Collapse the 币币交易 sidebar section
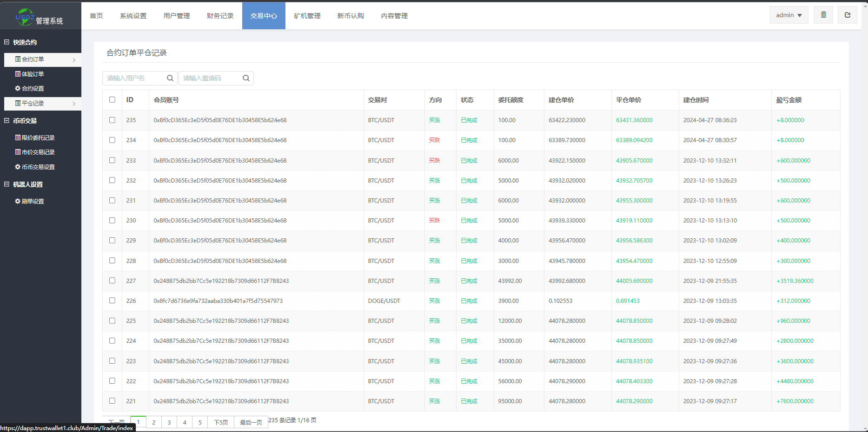This screenshot has width=868, height=432. [7, 121]
